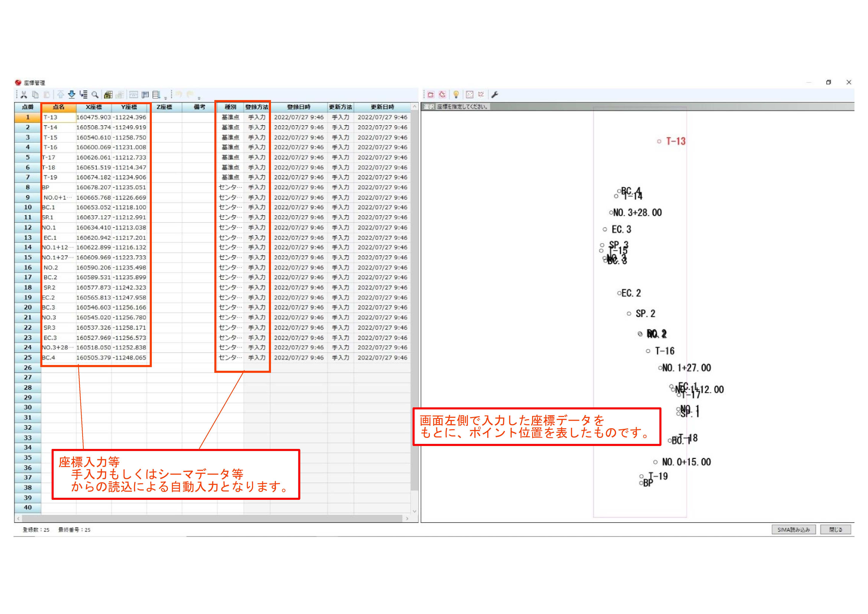Click the 登録日時 column header
Viewport: 868px width, 614px height.
[299, 107]
